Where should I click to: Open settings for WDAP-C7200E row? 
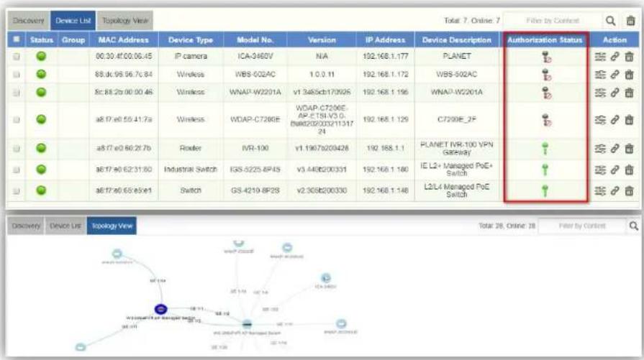[x=600, y=120]
